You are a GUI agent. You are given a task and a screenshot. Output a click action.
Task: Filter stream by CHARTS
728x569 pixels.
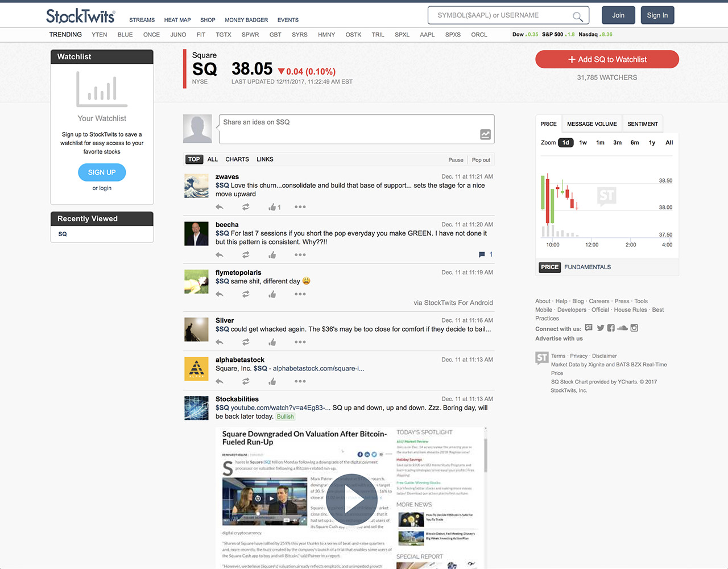tap(237, 159)
